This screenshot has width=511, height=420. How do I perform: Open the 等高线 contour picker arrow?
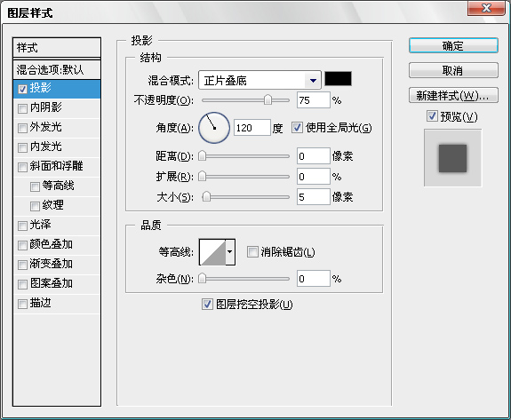pyautogui.click(x=230, y=252)
